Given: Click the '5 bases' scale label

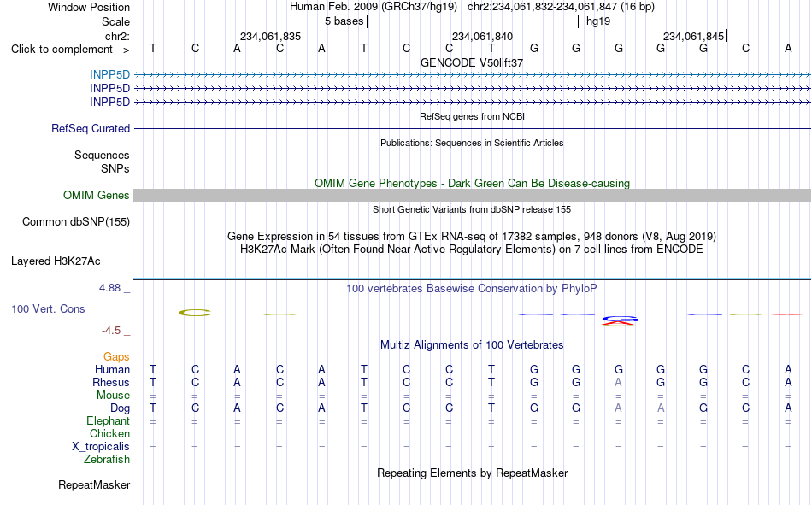Looking at the screenshot, I should (344, 21).
